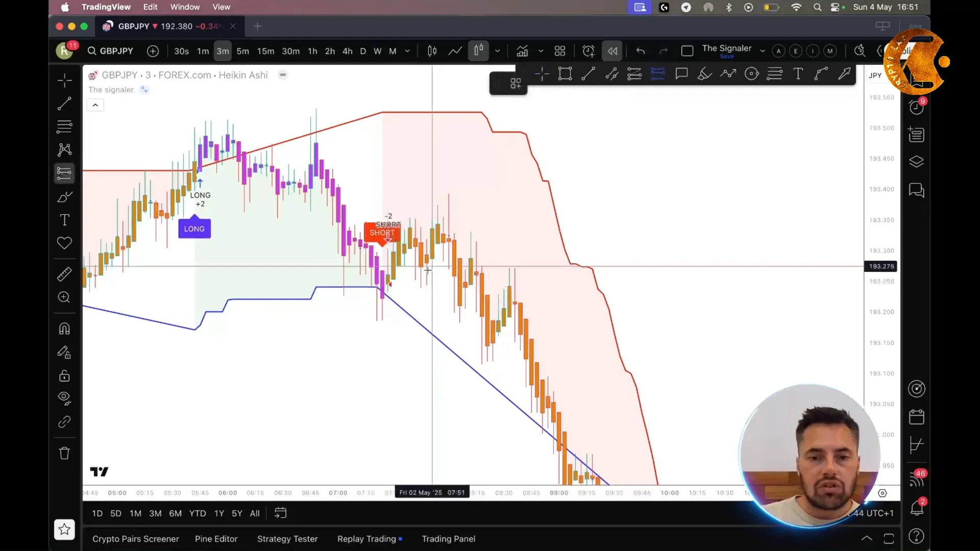Select the crosshair cursor tool in left sidebar
The image size is (980, 551).
tap(64, 81)
